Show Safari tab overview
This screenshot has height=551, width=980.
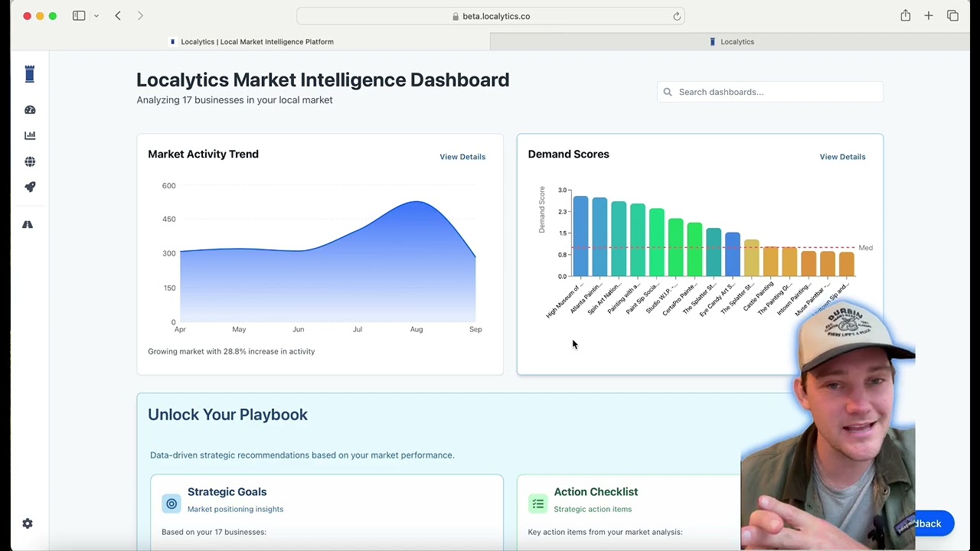point(952,16)
